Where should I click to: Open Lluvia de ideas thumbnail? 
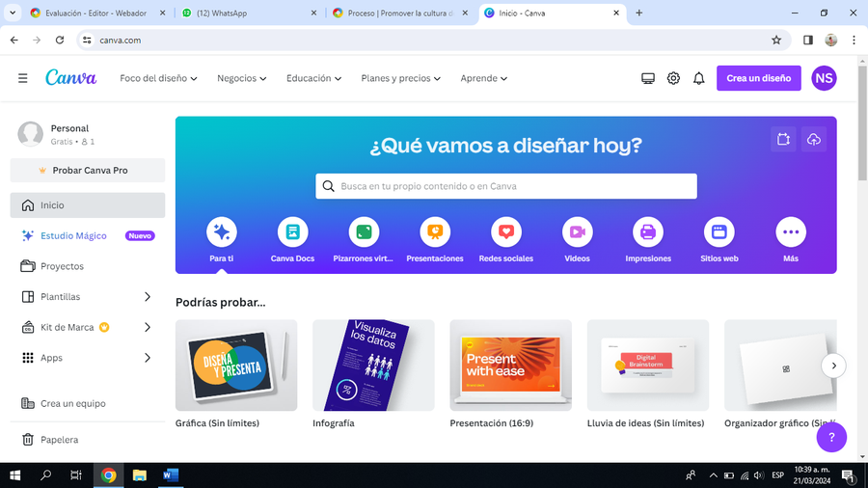tap(648, 366)
